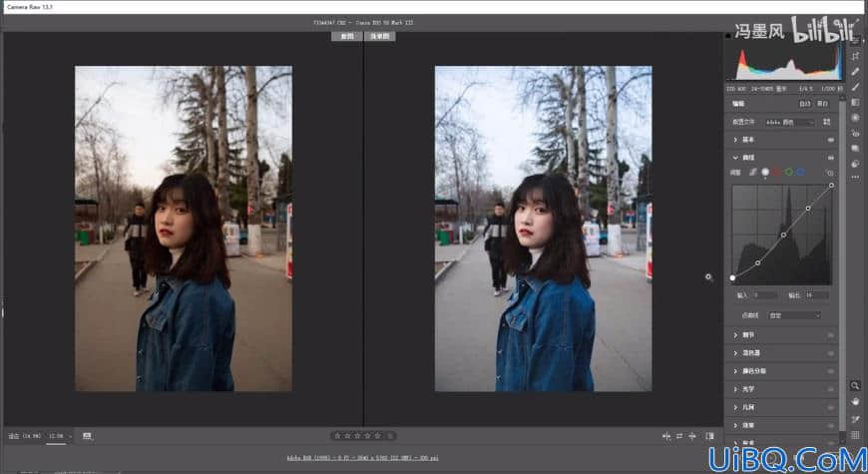Open the 点曲线 point curve preset dropdown
The height and width of the screenshot is (474, 868).
[794, 315]
